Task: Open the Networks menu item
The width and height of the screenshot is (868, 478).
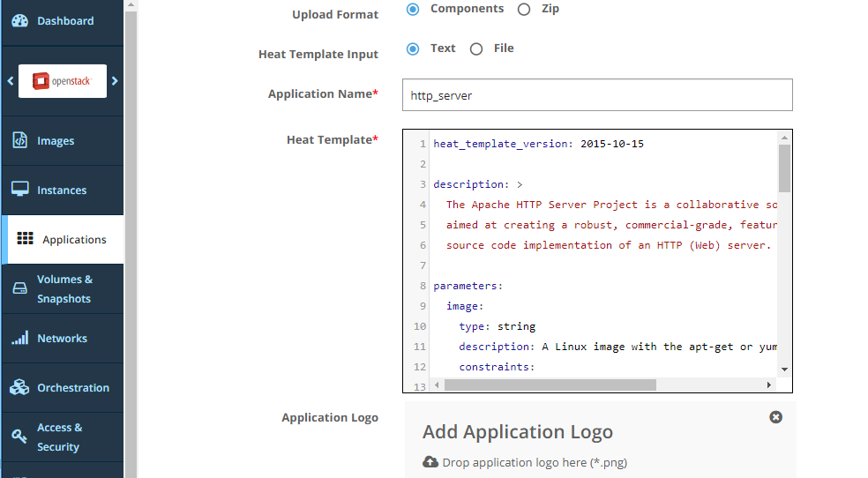Action: click(x=62, y=339)
